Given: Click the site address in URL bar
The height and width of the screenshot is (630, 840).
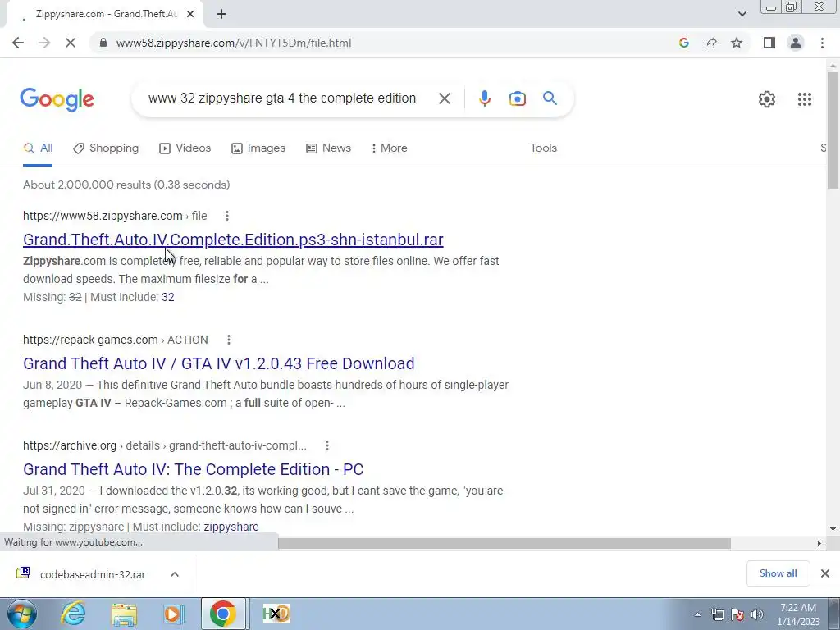Looking at the screenshot, I should click(x=234, y=43).
